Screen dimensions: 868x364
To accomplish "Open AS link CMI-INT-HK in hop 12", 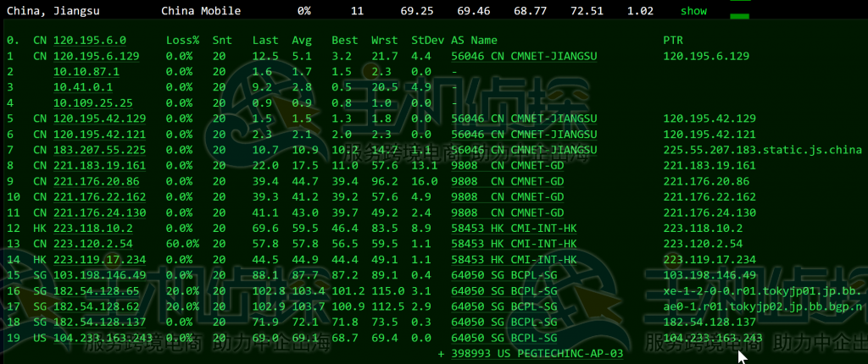I will [515, 229].
